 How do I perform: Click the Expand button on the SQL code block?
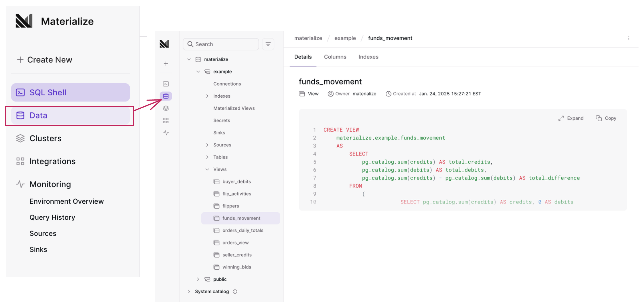coord(571,118)
